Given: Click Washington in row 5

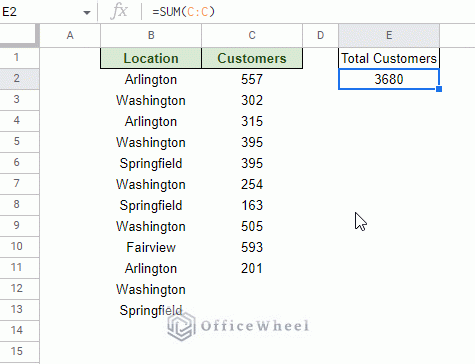Looking at the screenshot, I should [x=151, y=142].
